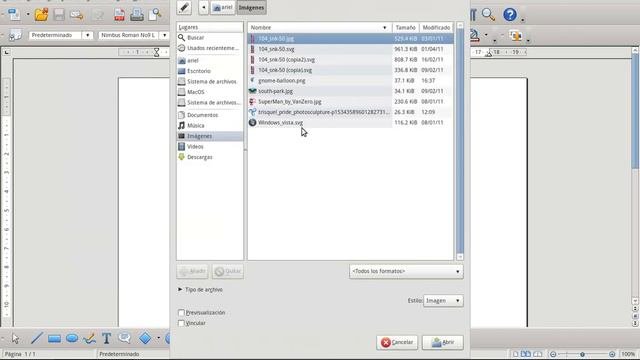This screenshot has height=360, width=640.
Task: Select the ariel path bar button
Action: pyautogui.click(x=222, y=7)
